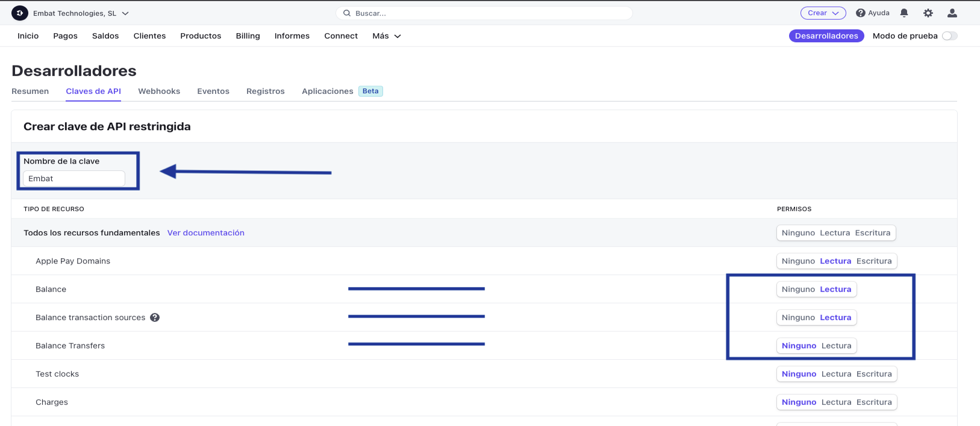Image resolution: width=980 pixels, height=426 pixels.
Task: Open the settings gear
Action: (x=928, y=13)
